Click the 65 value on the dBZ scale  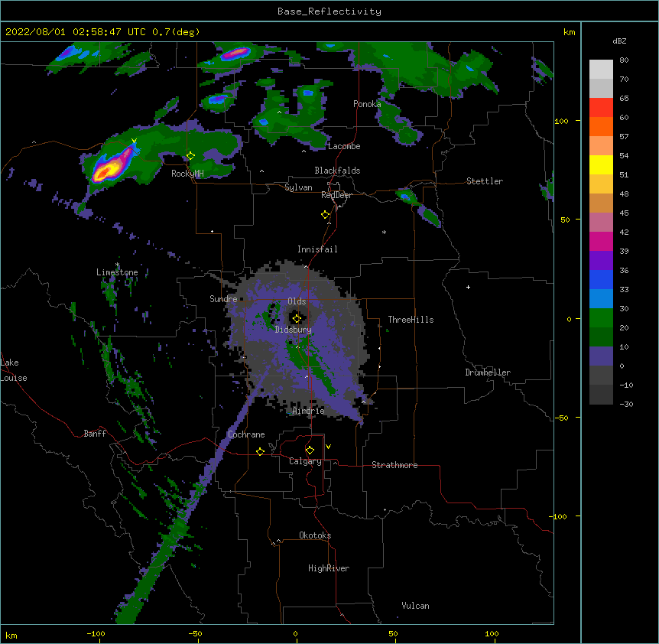[624, 99]
